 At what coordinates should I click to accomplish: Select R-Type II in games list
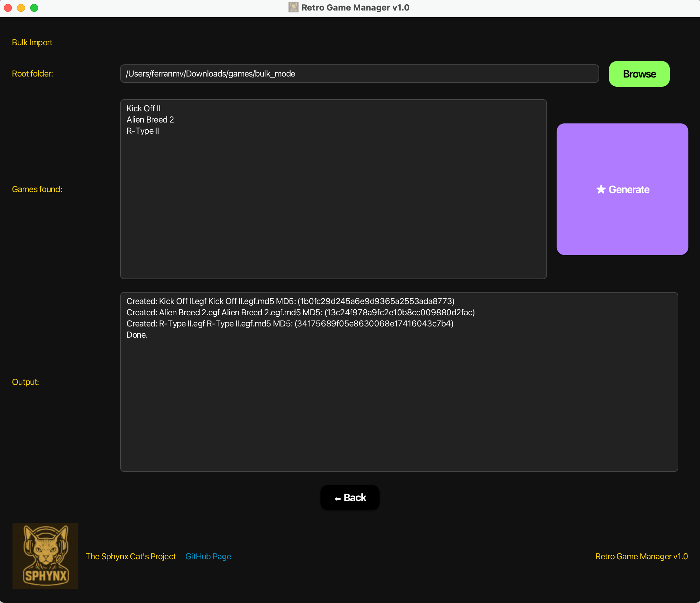point(142,131)
